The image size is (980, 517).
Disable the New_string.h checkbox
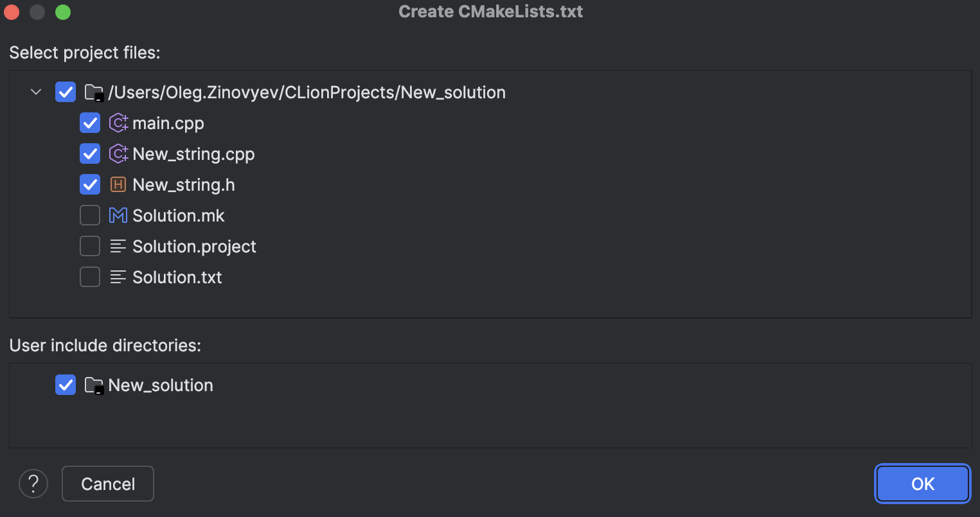[89, 184]
